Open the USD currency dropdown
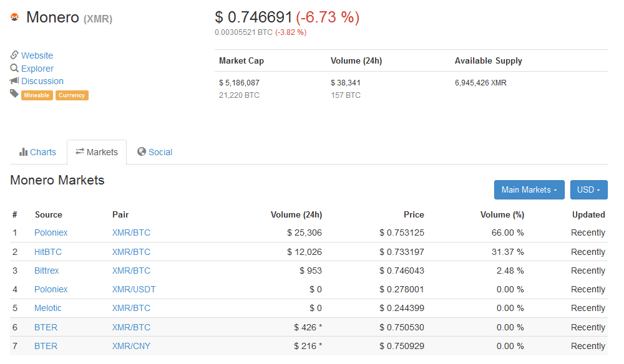The width and height of the screenshot is (624, 364). pos(588,190)
